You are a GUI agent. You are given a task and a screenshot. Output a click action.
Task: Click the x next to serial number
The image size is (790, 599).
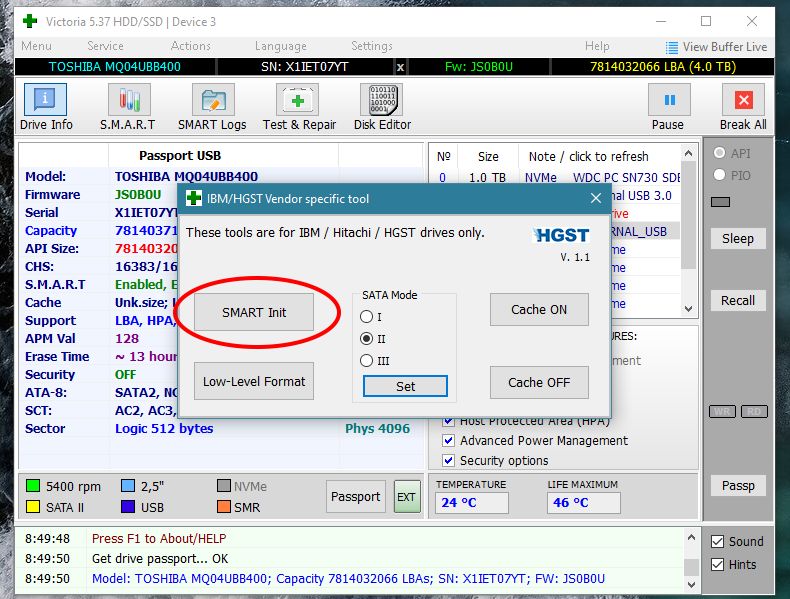coord(400,67)
